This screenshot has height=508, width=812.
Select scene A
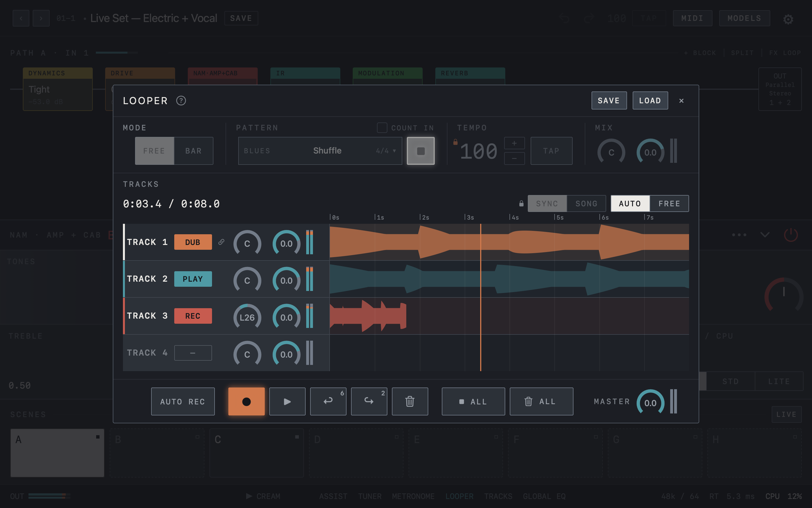58,453
